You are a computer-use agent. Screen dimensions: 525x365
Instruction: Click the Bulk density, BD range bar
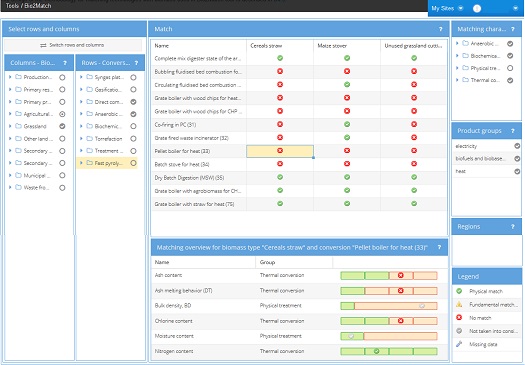[x=389, y=306]
